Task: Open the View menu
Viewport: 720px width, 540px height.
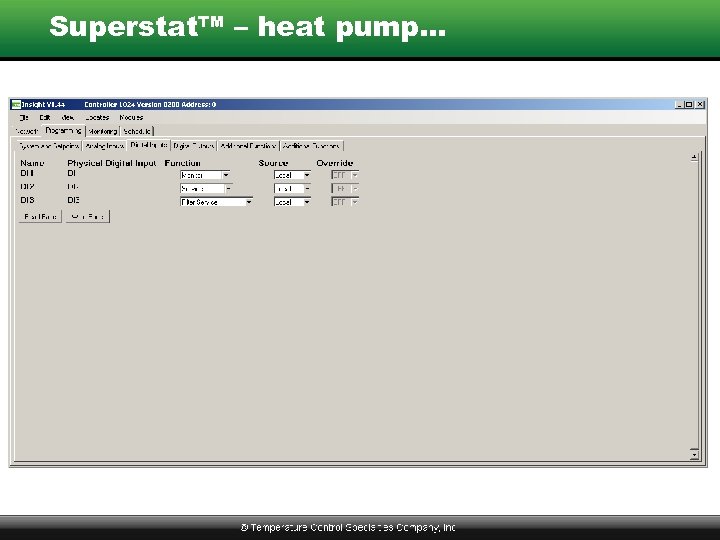Action: [68, 118]
